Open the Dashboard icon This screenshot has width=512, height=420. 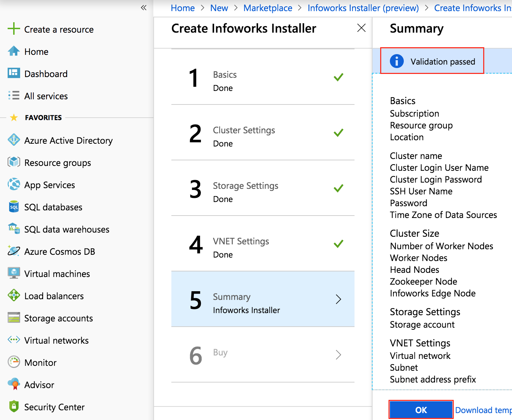pyautogui.click(x=14, y=73)
